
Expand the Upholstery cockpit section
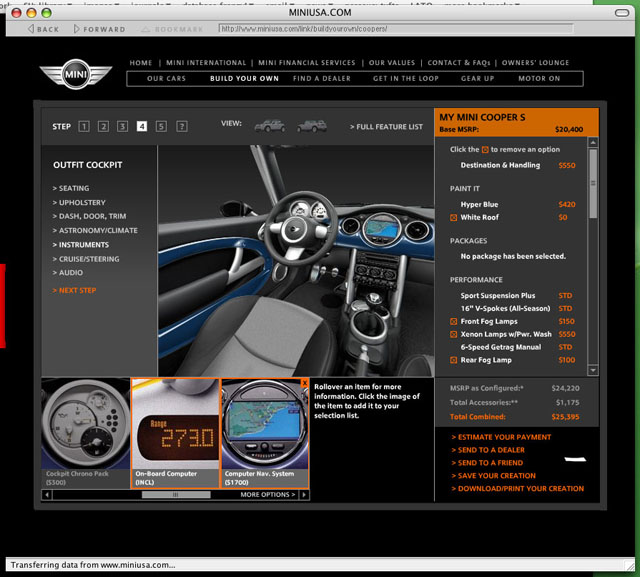coord(82,202)
